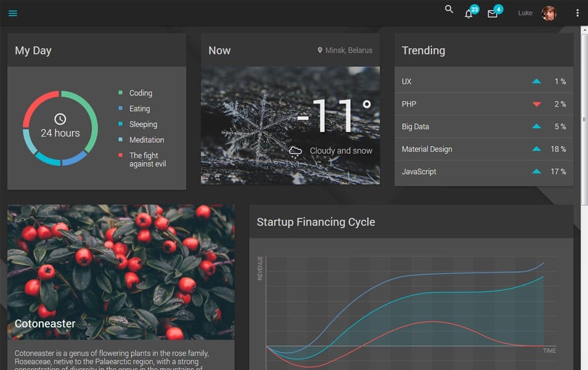The image size is (588, 370).
Task: Click the location pin for Minsk, Belarus
Action: (320, 51)
